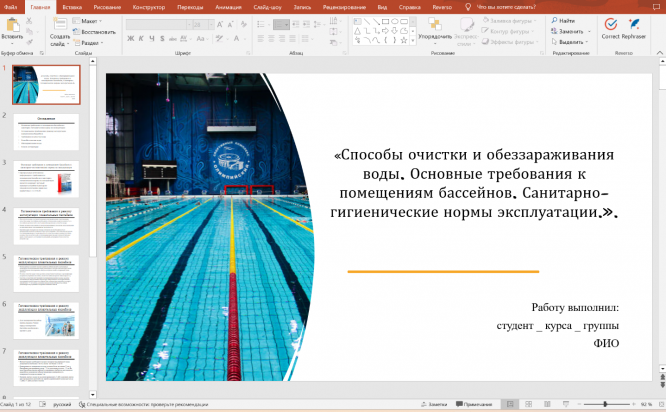
Task: Click the accessibility check icon in status bar
Action: coord(82,404)
